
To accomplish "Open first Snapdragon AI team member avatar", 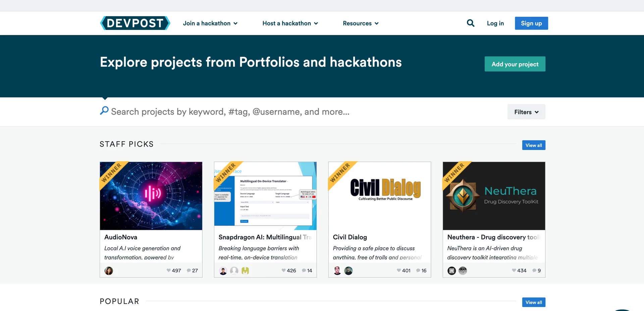I will [223, 270].
